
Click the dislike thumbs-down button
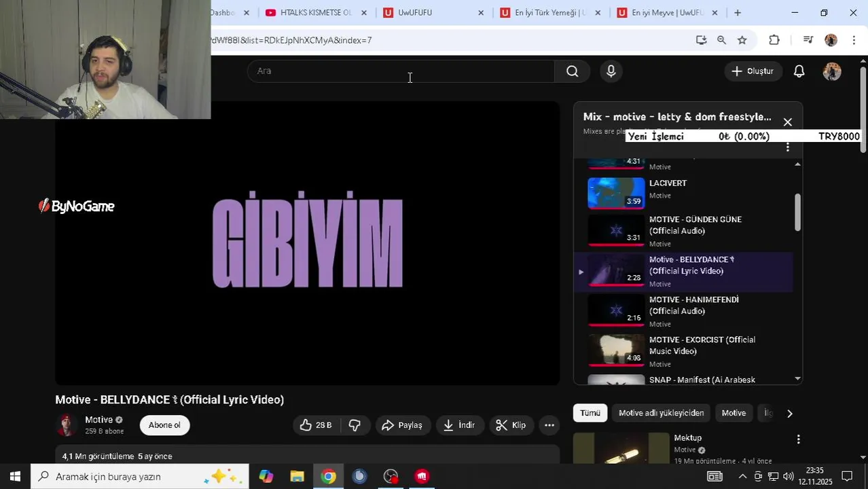(354, 425)
